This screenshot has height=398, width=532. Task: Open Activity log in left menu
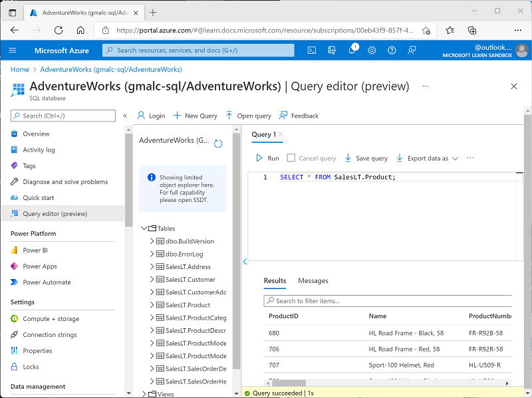click(39, 149)
